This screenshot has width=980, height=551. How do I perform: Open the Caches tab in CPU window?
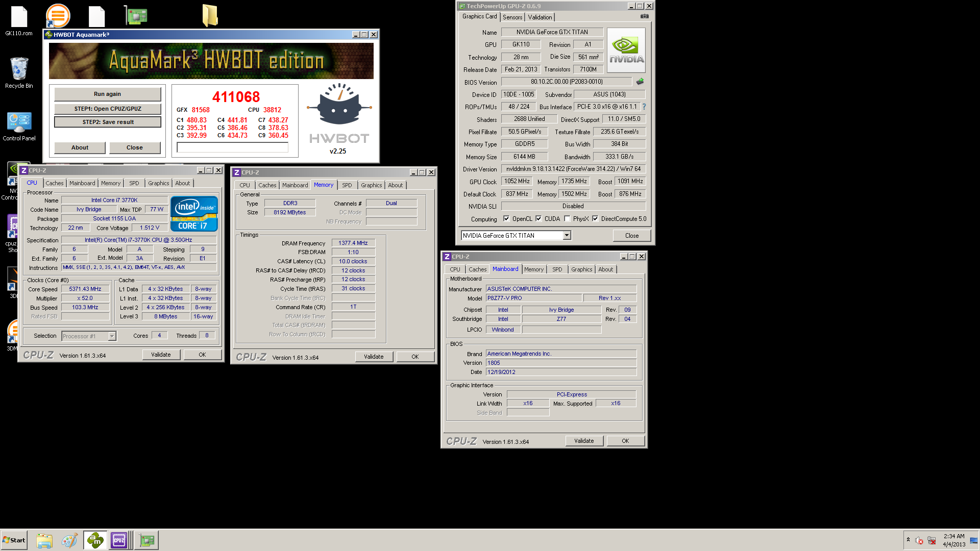(55, 183)
